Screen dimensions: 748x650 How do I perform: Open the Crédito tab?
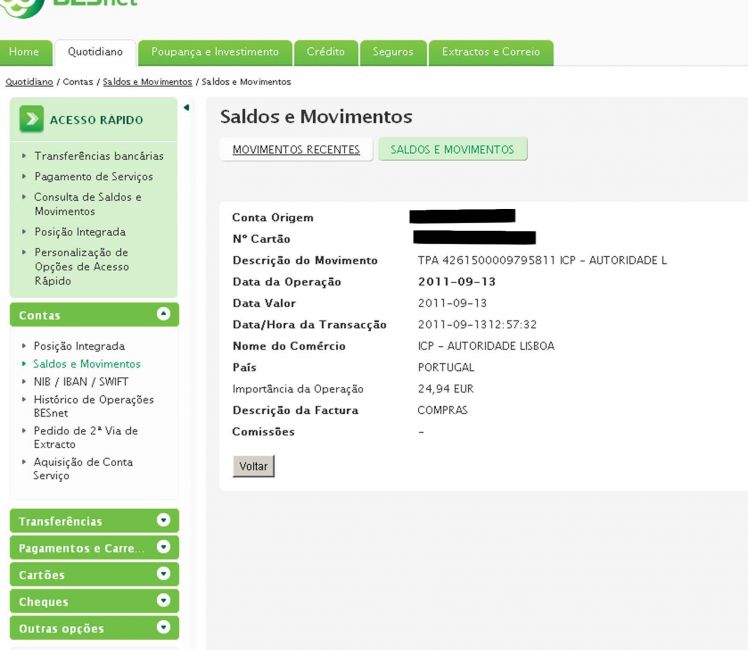point(326,52)
